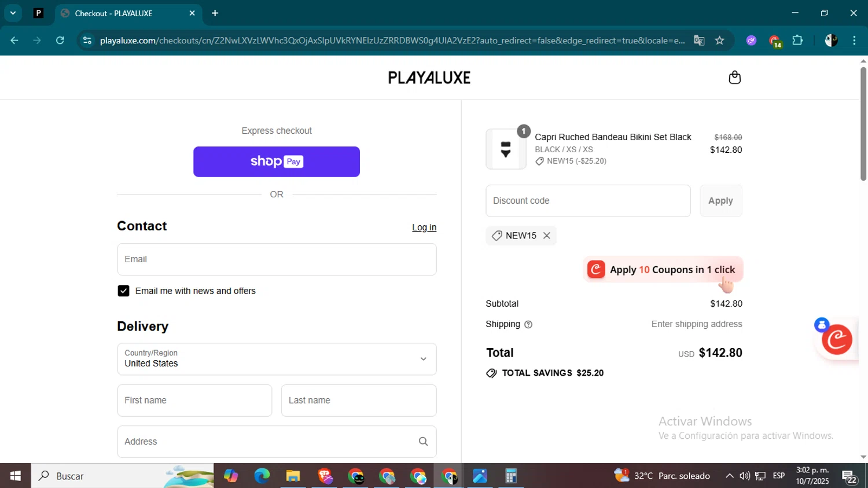Remove the NEW15 discount code
The width and height of the screenshot is (868, 488).
coord(546,236)
